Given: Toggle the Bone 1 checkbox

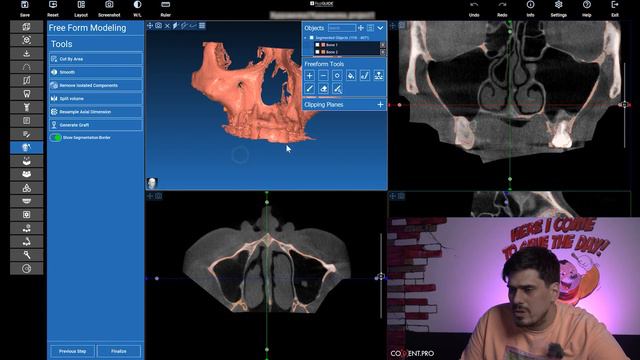Looking at the screenshot, I should pos(317,45).
